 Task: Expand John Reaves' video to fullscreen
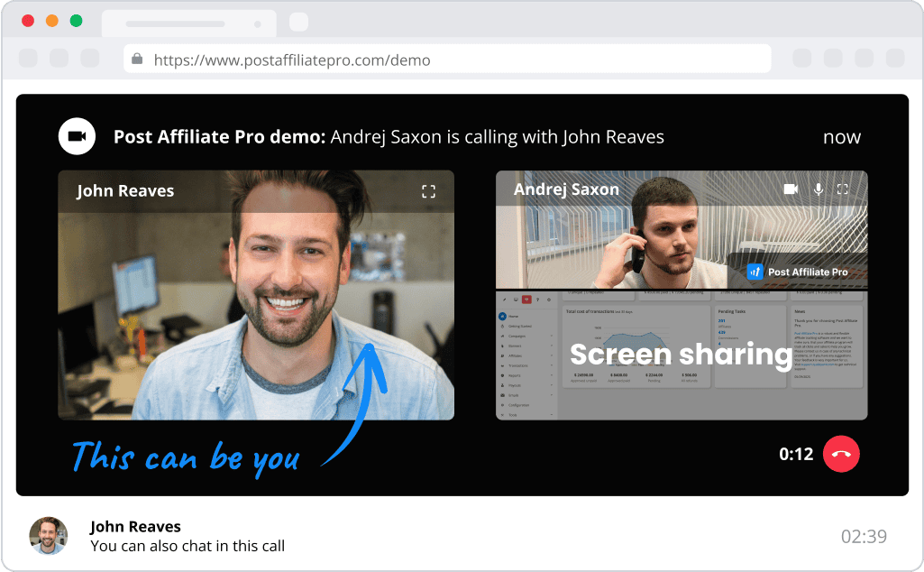(x=428, y=191)
